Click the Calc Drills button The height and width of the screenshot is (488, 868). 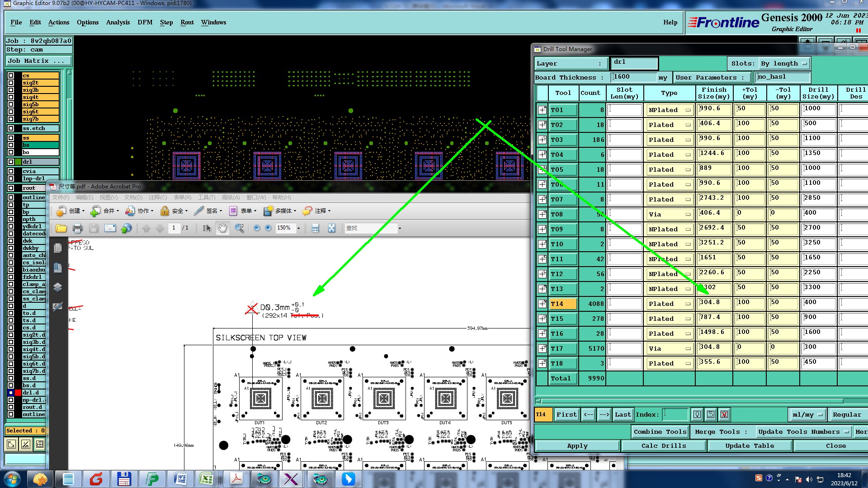(663, 446)
